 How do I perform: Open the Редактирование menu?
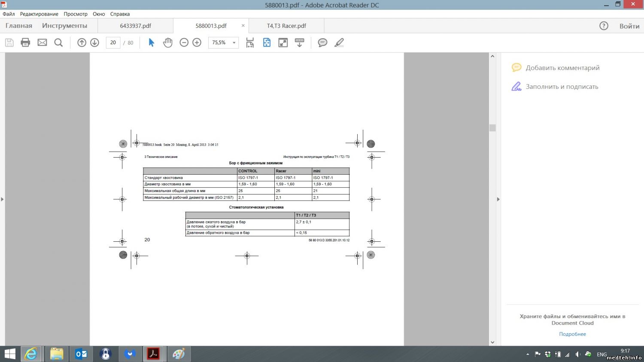point(39,14)
